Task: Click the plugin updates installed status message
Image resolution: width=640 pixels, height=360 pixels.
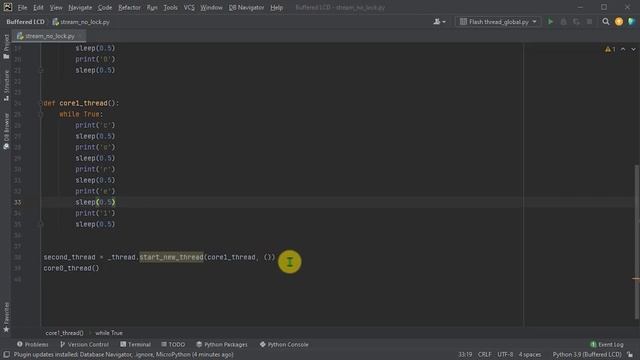Action: (123, 355)
